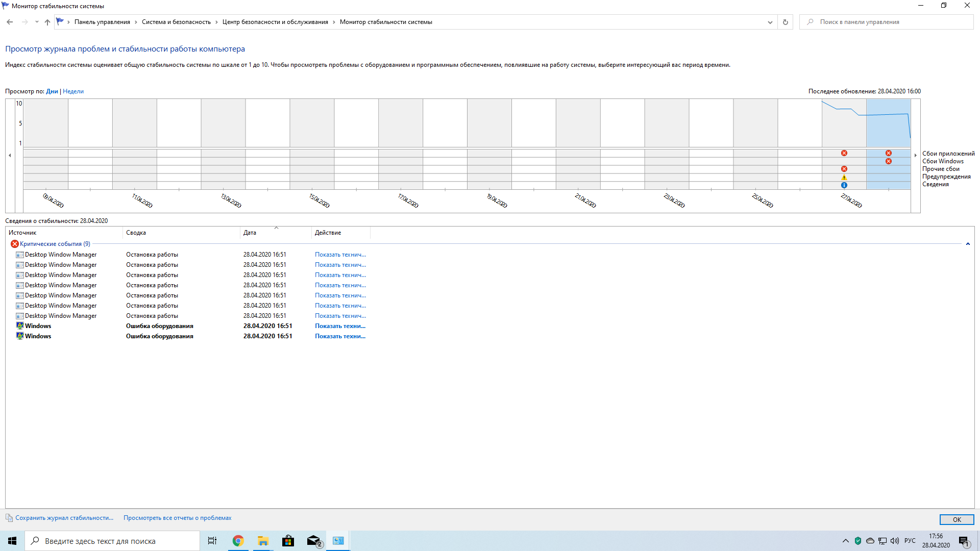Image resolution: width=980 pixels, height=551 pixels.
Task: Go back with the navigation back arrow
Action: point(10,22)
